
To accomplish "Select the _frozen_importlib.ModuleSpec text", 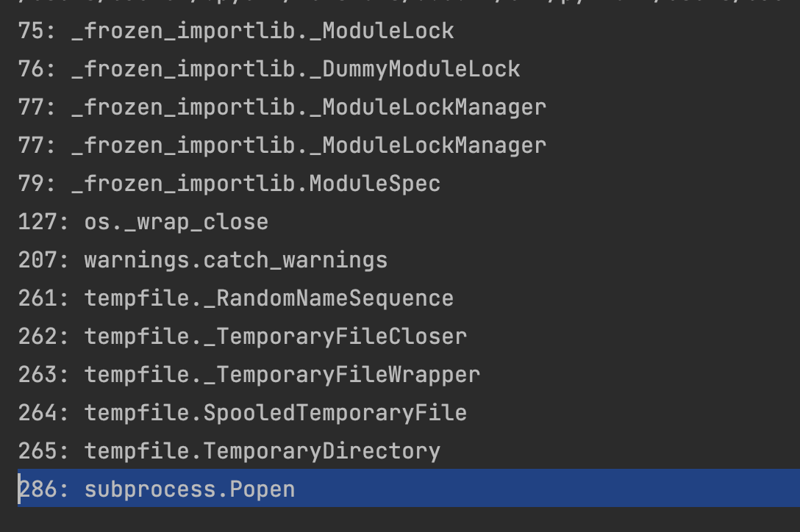I will coord(256,184).
